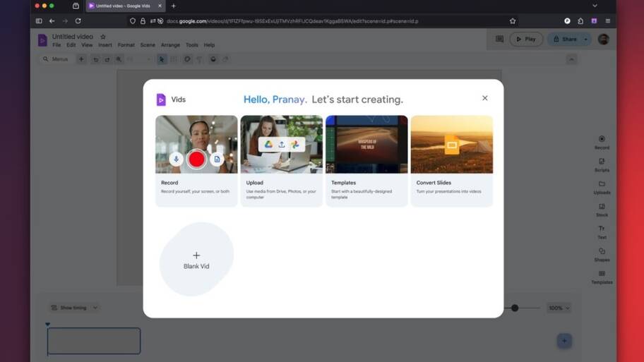Open the Scene menu

pos(148,45)
